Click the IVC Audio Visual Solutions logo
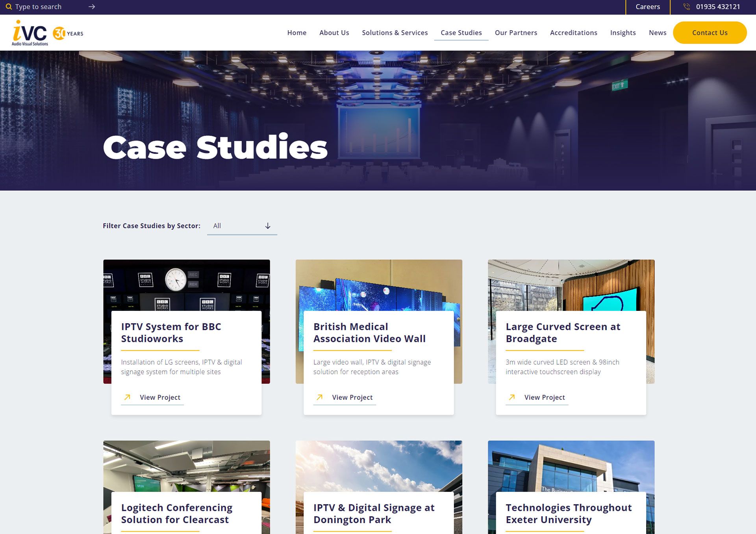 (30, 33)
